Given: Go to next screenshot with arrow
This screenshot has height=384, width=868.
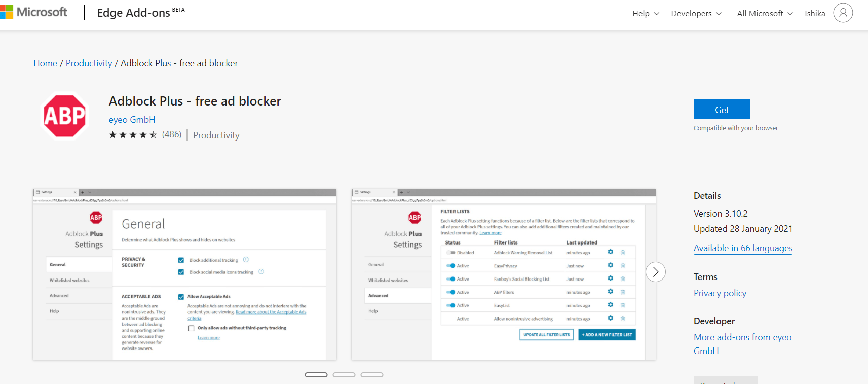Looking at the screenshot, I should 656,272.
